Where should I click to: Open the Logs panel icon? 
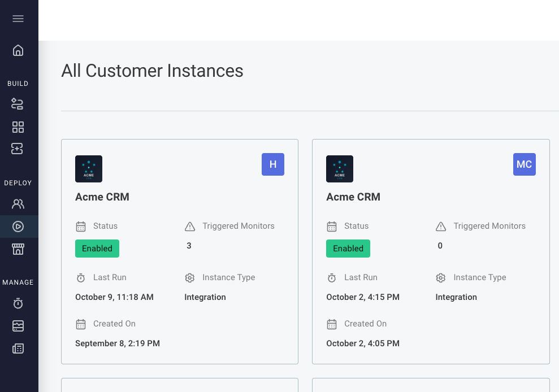(18, 326)
